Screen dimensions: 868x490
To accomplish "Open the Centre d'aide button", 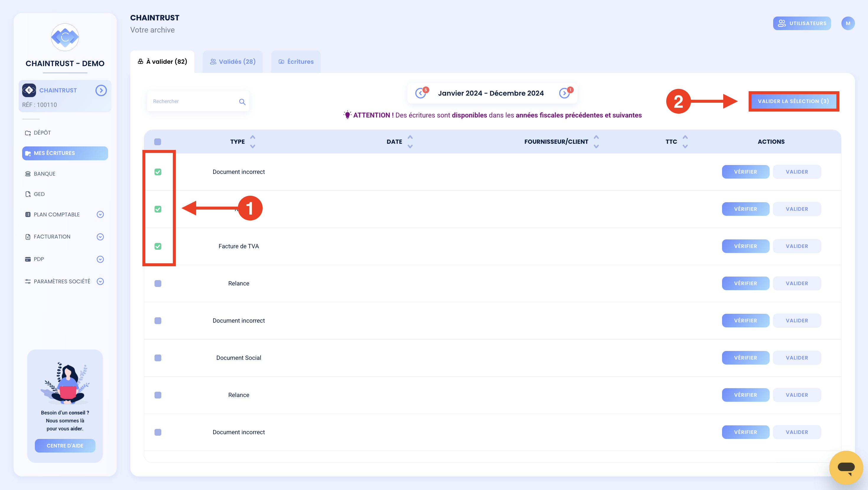I will coord(65,446).
